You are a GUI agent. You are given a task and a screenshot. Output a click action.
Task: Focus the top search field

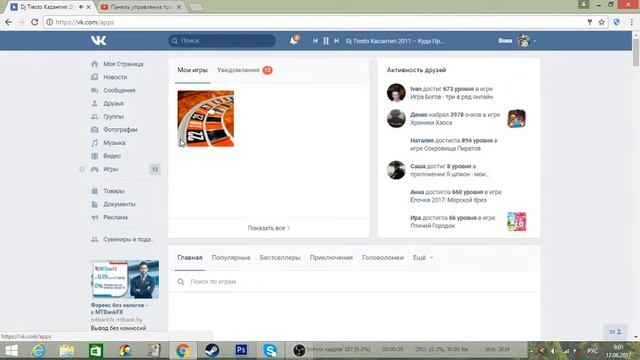[222, 40]
